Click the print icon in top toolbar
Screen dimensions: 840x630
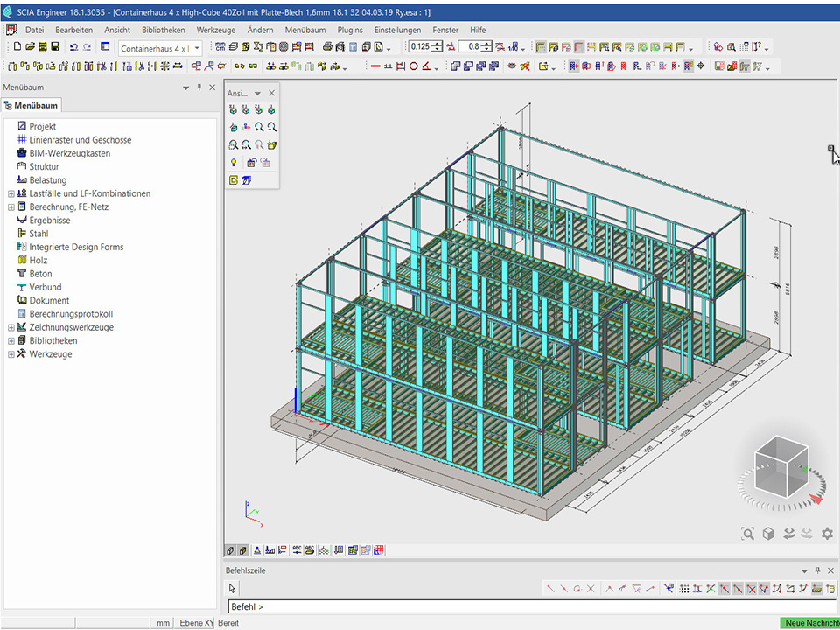coord(327,47)
